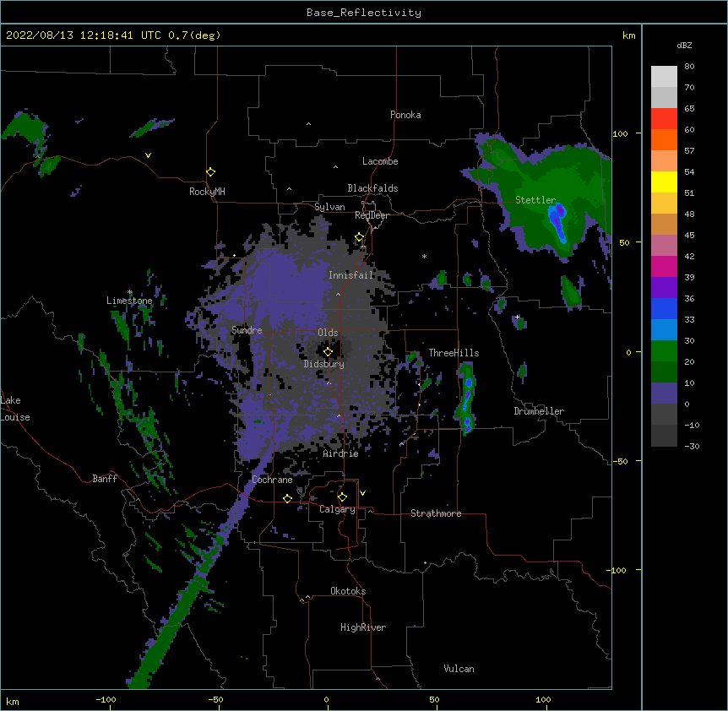Select the bright green swatch below 30
Screen dimensions: 728x711
[664, 351]
